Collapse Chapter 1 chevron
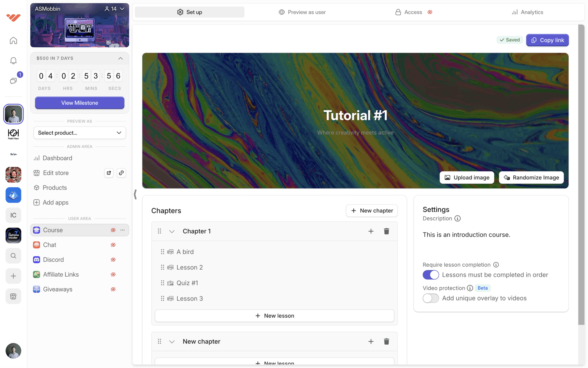588x368 pixels. tap(172, 231)
